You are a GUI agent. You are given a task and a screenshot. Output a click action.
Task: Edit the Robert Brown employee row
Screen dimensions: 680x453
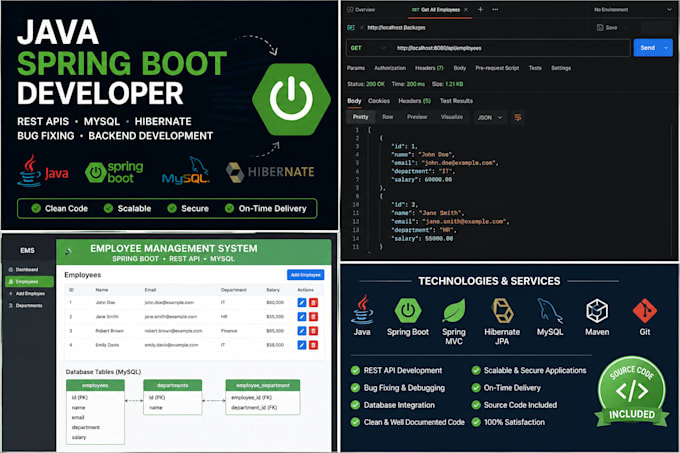coord(302,331)
